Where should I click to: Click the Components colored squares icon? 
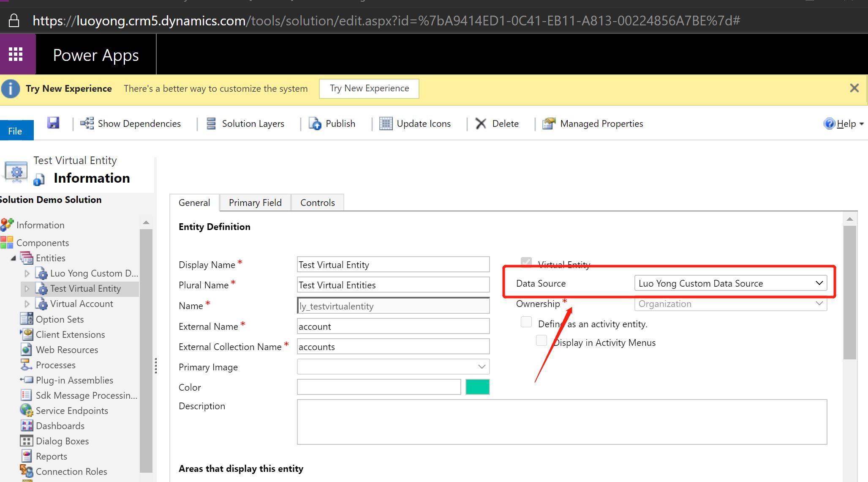click(x=7, y=242)
